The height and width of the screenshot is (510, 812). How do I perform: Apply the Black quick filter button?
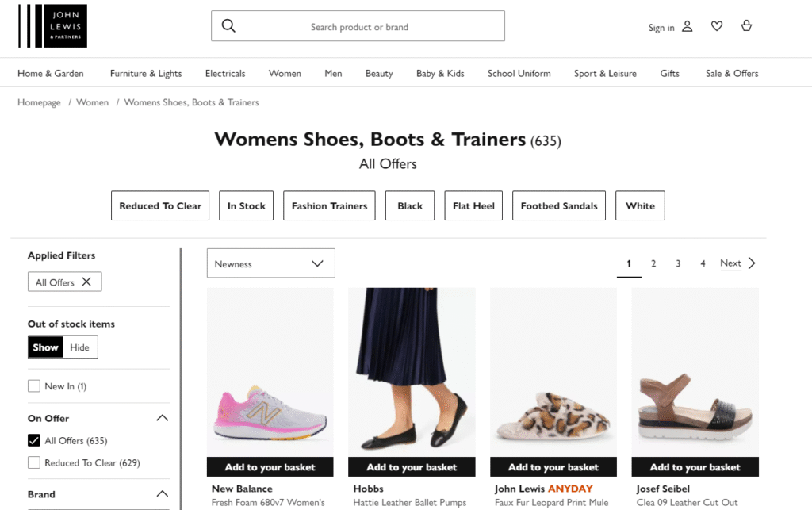tap(410, 205)
